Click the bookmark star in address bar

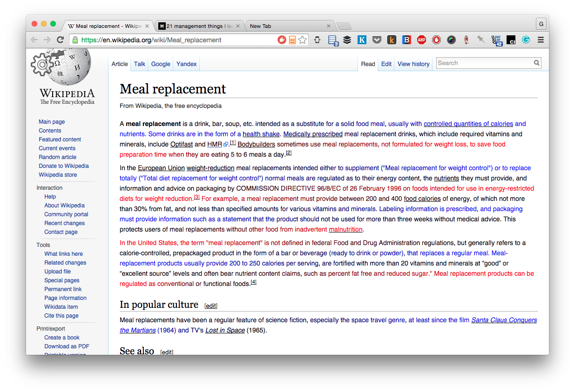(303, 40)
